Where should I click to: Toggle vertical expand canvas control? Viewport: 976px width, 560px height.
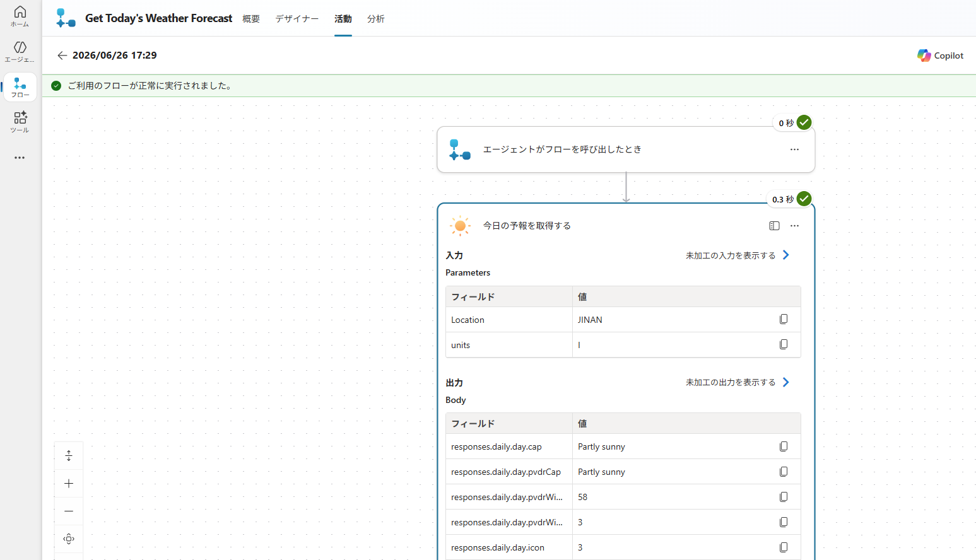(x=69, y=455)
